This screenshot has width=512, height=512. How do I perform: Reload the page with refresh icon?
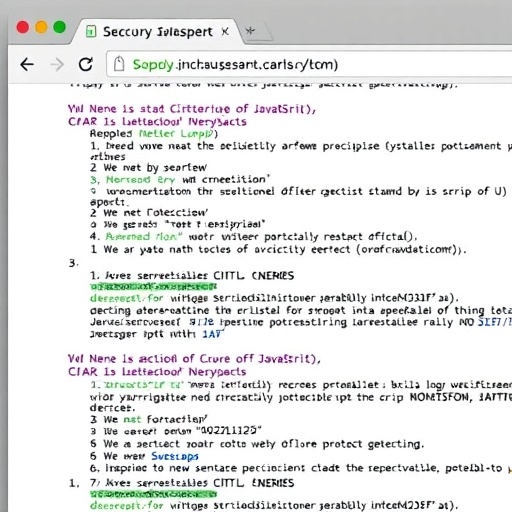pyautogui.click(x=86, y=64)
